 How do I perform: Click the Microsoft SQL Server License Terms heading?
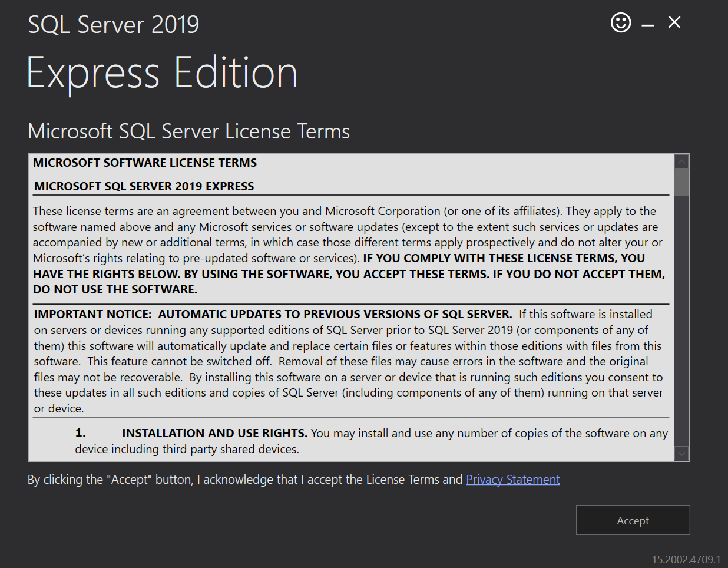click(189, 131)
